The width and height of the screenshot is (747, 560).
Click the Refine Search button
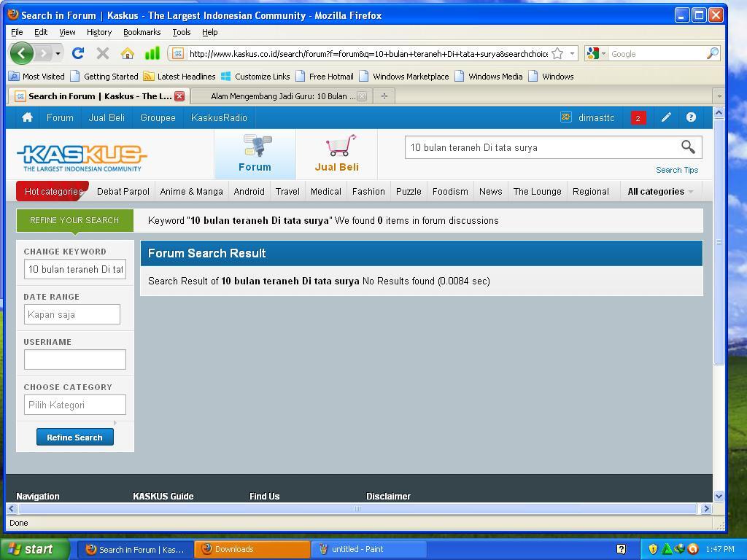pos(75,437)
